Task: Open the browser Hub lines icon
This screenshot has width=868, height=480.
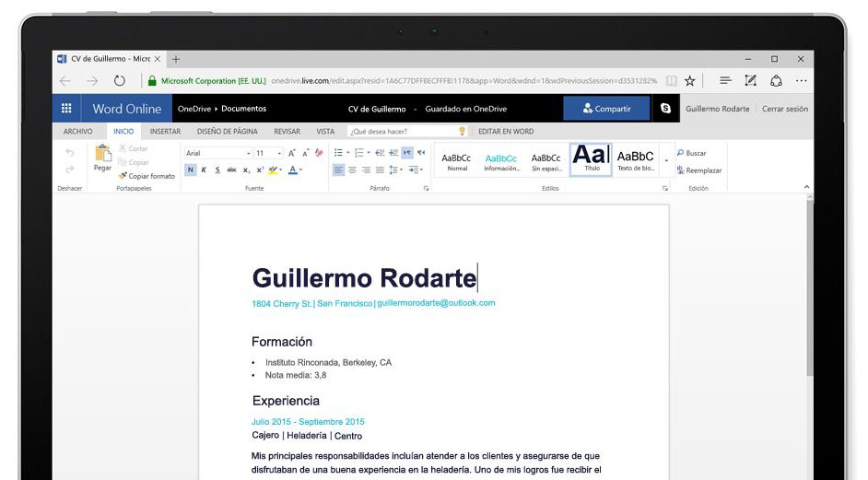Action: pyautogui.click(x=725, y=81)
